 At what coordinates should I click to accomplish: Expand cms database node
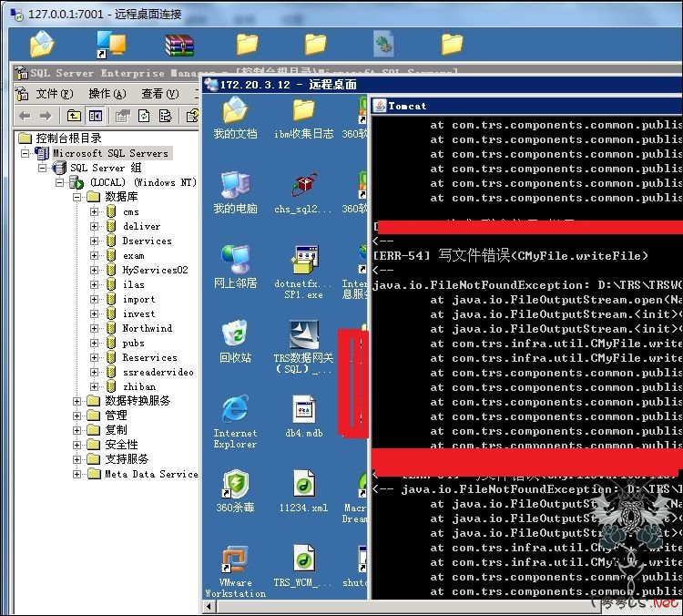94,212
